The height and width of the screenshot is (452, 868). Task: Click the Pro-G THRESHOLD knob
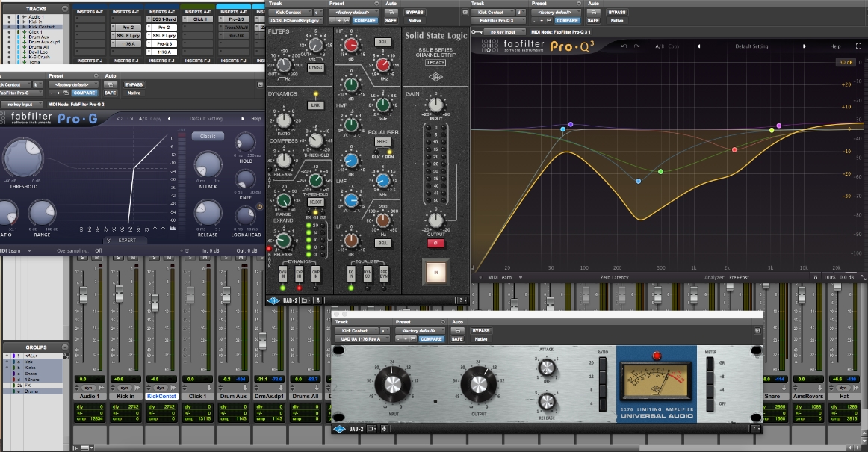point(23,158)
